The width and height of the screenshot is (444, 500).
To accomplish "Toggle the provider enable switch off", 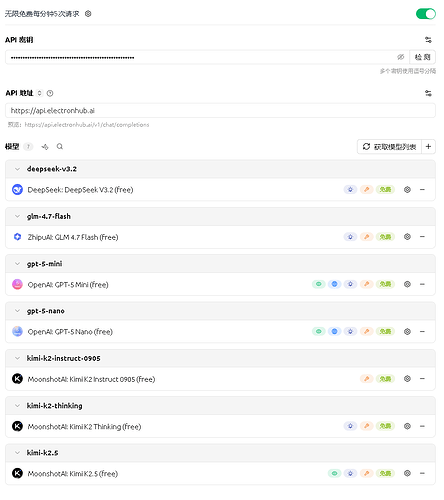I will click(425, 14).
